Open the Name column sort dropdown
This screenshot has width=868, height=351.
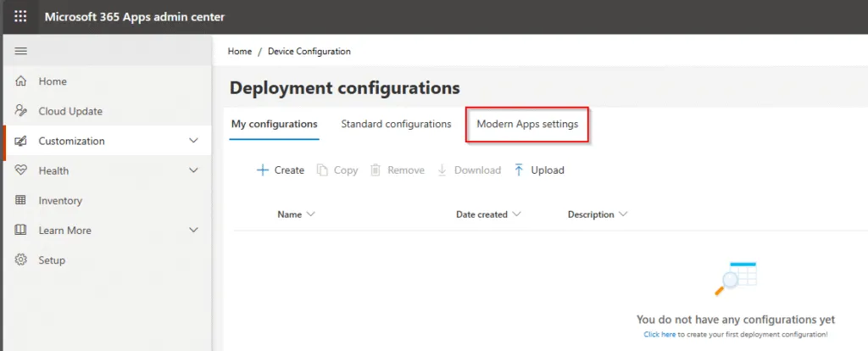(x=310, y=214)
